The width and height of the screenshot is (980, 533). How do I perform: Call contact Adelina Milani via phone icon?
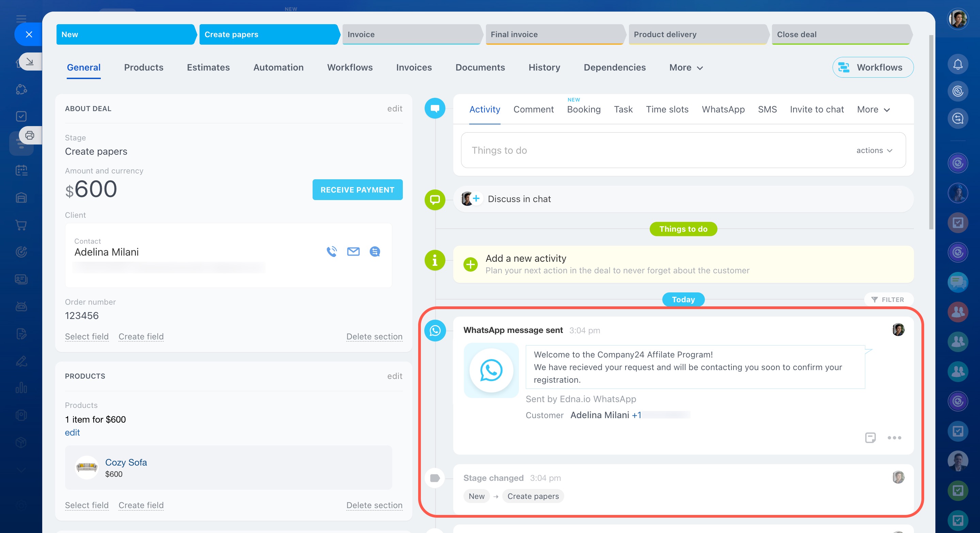(x=331, y=252)
